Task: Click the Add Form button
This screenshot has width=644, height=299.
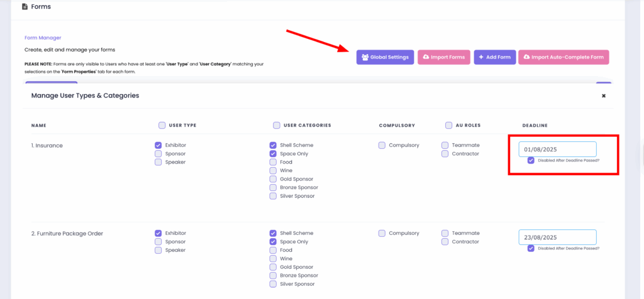Action: [x=494, y=57]
